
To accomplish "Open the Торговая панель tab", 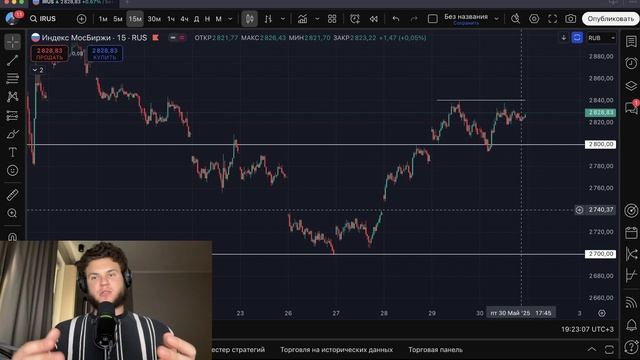I will tap(436, 350).
